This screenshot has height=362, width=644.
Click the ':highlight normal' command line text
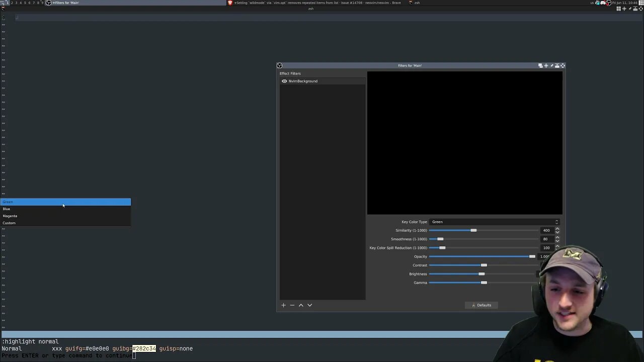[30, 341]
